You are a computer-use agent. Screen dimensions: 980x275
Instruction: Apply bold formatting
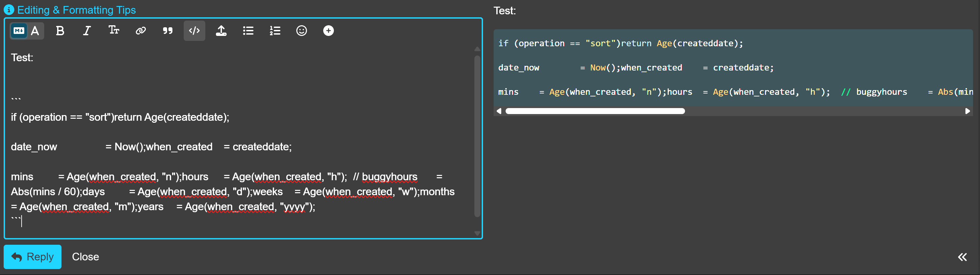[60, 31]
